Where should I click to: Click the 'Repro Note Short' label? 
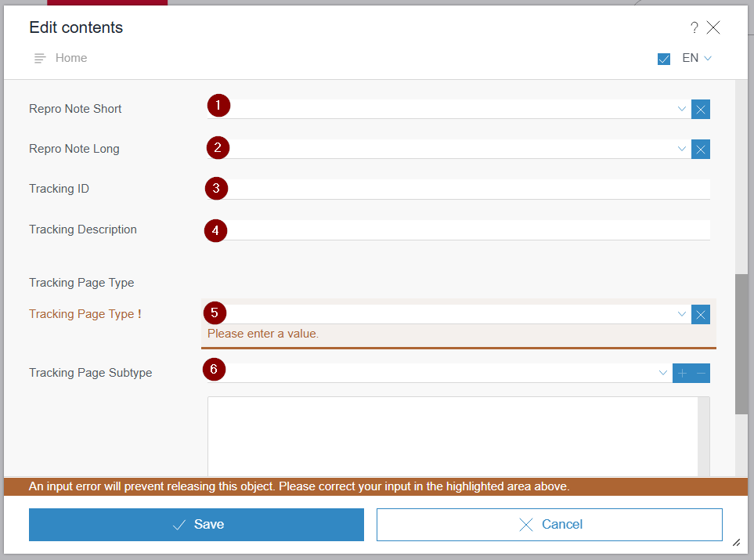pos(75,109)
